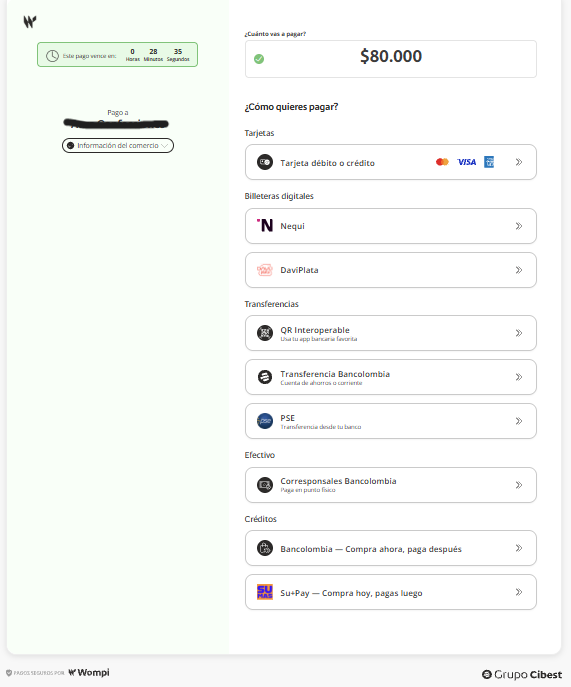Click the $80.000 amount field
Screen dimensions: 571x687
pos(391,59)
